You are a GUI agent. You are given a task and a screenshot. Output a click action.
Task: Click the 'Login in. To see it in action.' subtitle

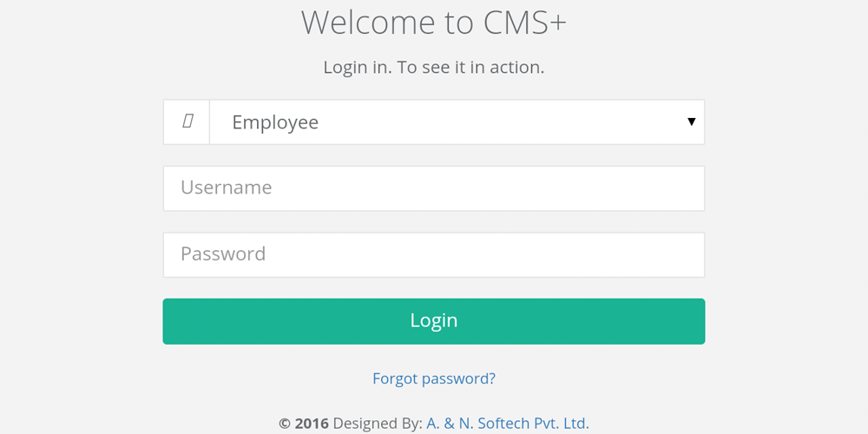pyautogui.click(x=433, y=67)
